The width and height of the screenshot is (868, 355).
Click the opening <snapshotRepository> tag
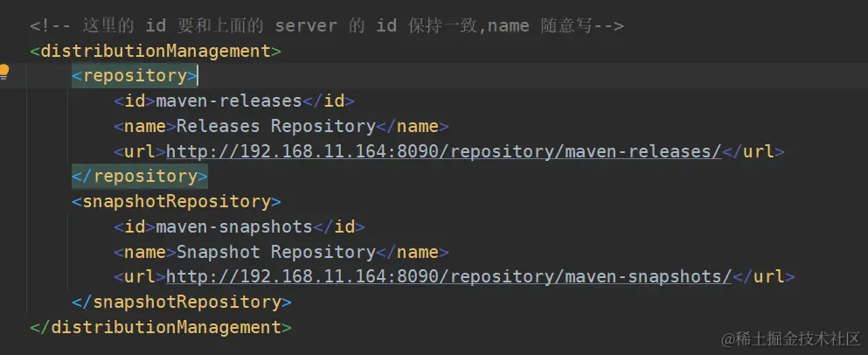pos(176,201)
